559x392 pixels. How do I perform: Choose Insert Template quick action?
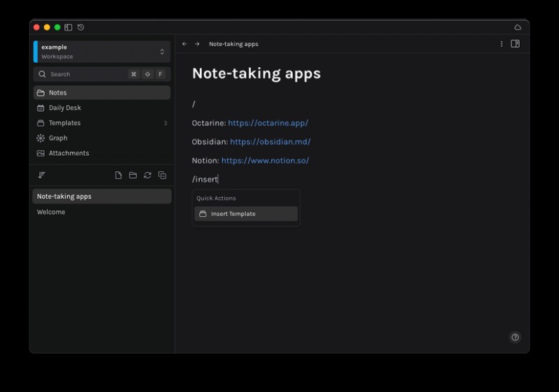tap(246, 214)
